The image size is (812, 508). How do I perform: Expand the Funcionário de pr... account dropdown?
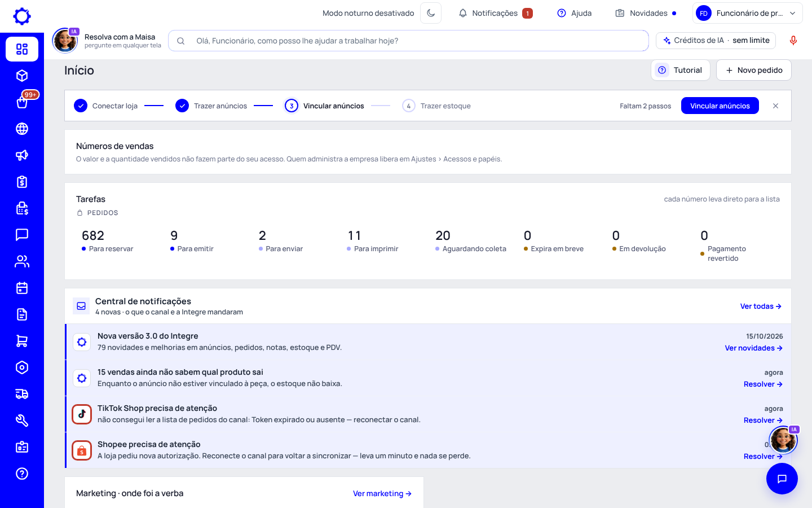(747, 13)
